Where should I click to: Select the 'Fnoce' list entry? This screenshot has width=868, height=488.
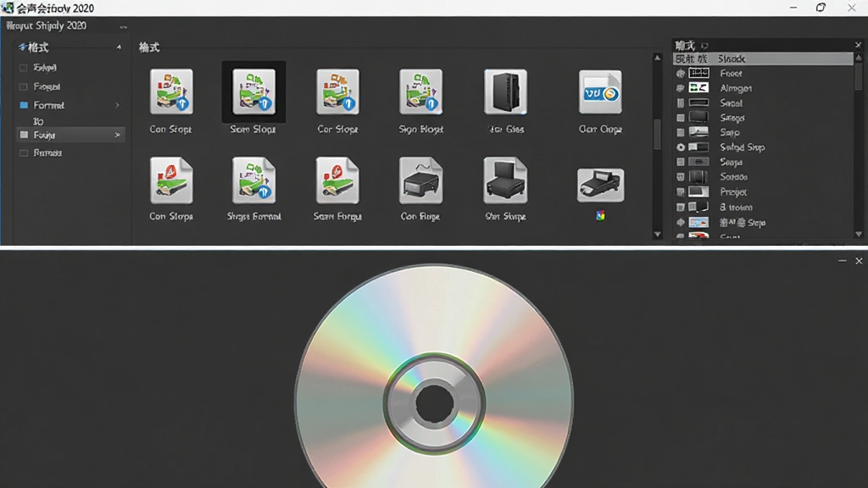pyautogui.click(x=731, y=73)
